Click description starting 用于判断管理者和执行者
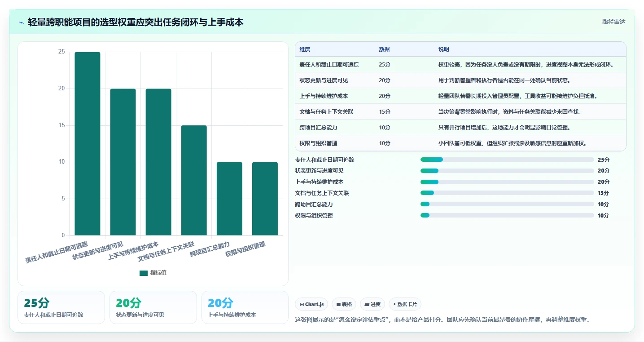Viewport: 644px width, 342px height. click(x=505, y=80)
